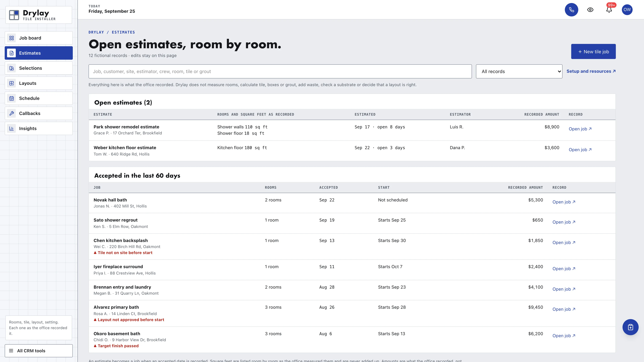Viewport: 644px width, 362px height.
Task: Click 'Tile not on site before start' warning
Action: click(x=123, y=253)
